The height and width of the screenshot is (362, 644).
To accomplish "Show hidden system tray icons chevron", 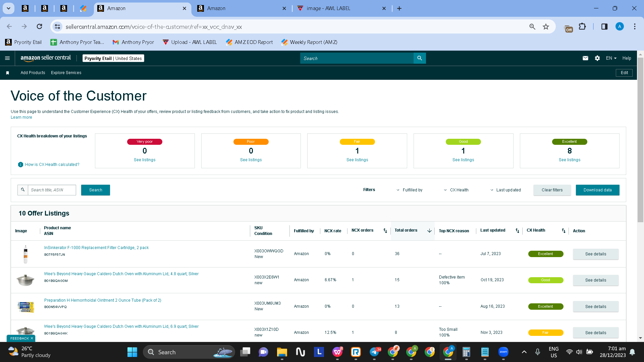I will click(x=524, y=352).
